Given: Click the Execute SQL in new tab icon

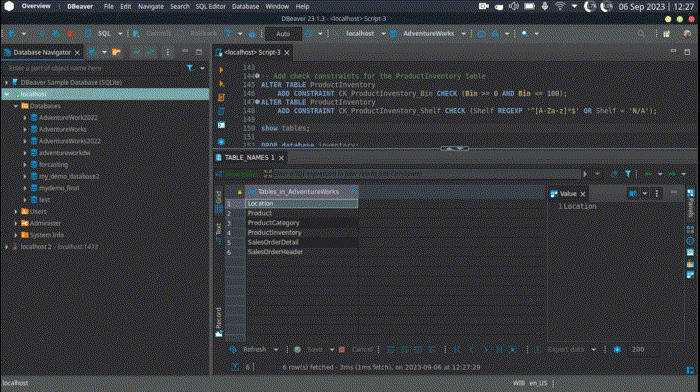Looking at the screenshot, I should click(221, 83).
